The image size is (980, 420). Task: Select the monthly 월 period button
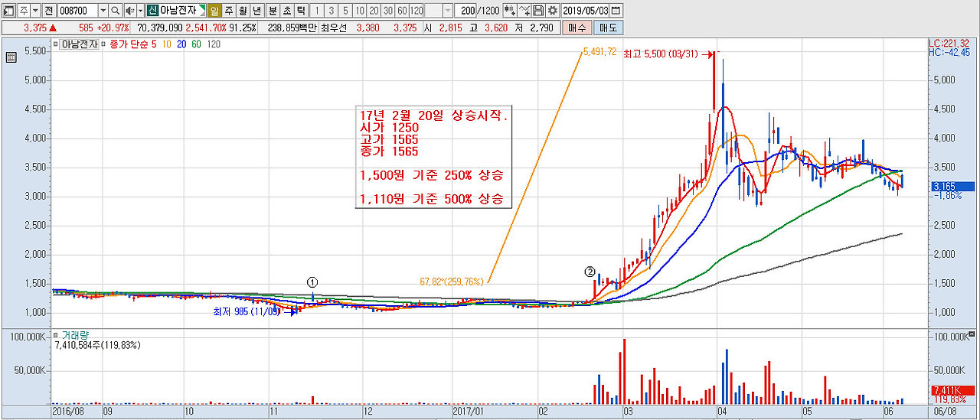pyautogui.click(x=243, y=11)
